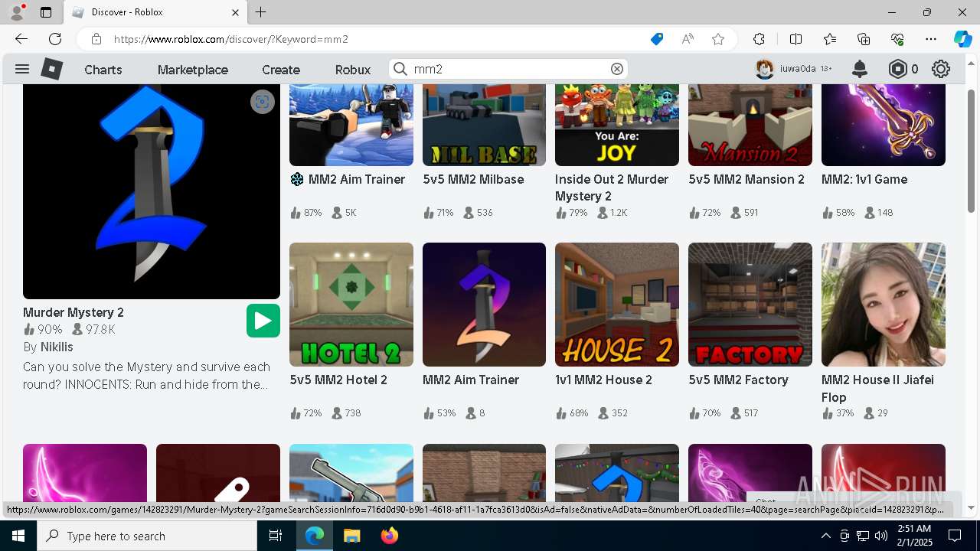Open the browser profile icon
This screenshot has height=551, width=980.
click(x=17, y=12)
